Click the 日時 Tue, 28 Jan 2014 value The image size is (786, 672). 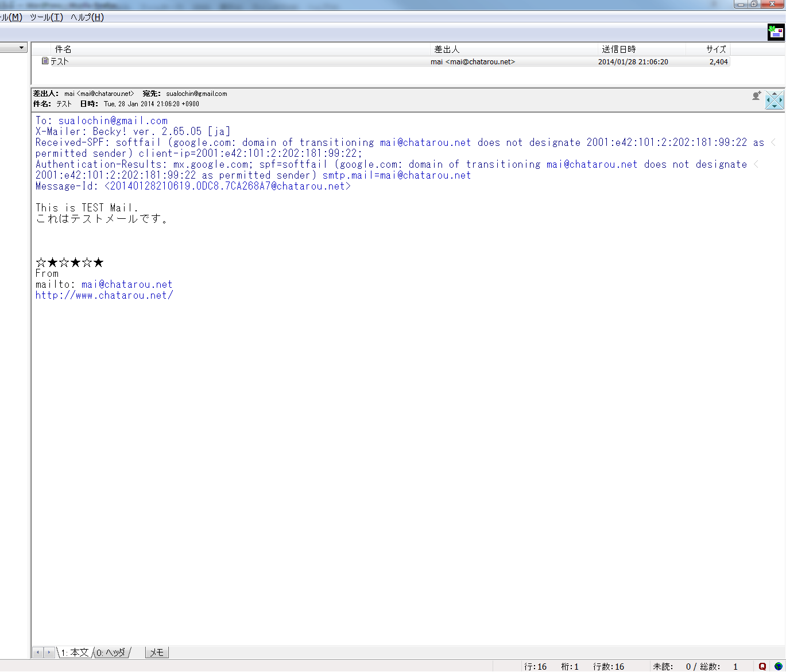click(152, 104)
